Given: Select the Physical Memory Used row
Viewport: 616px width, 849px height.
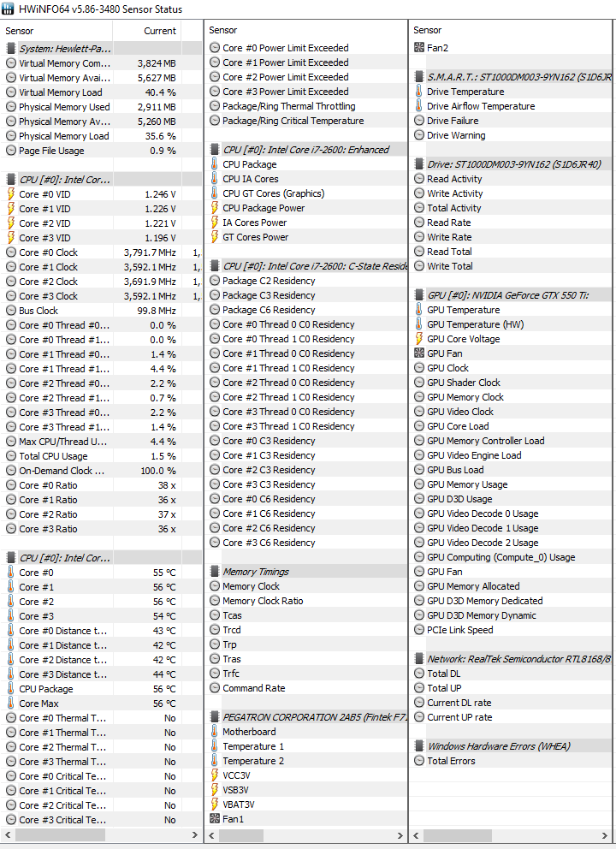Looking at the screenshot, I should click(102, 107).
